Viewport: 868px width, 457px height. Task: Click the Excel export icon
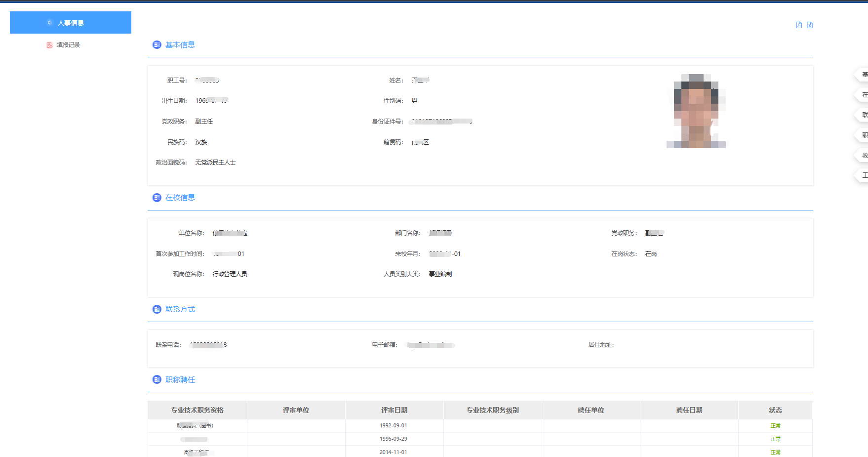[810, 25]
